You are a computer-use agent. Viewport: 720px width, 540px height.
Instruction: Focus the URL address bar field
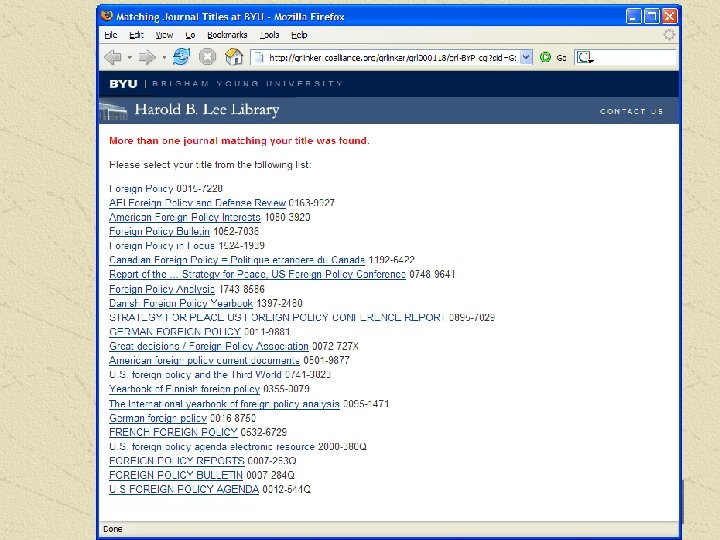point(392,57)
